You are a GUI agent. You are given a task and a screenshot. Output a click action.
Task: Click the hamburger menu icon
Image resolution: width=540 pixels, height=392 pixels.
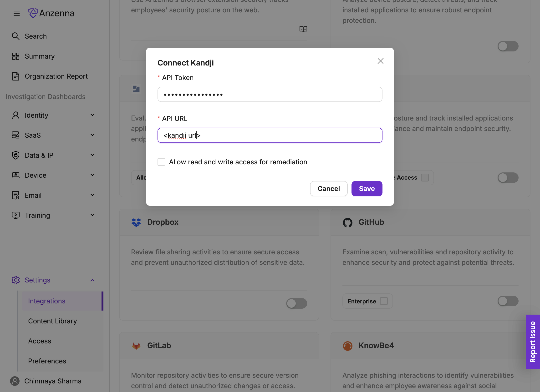point(16,13)
